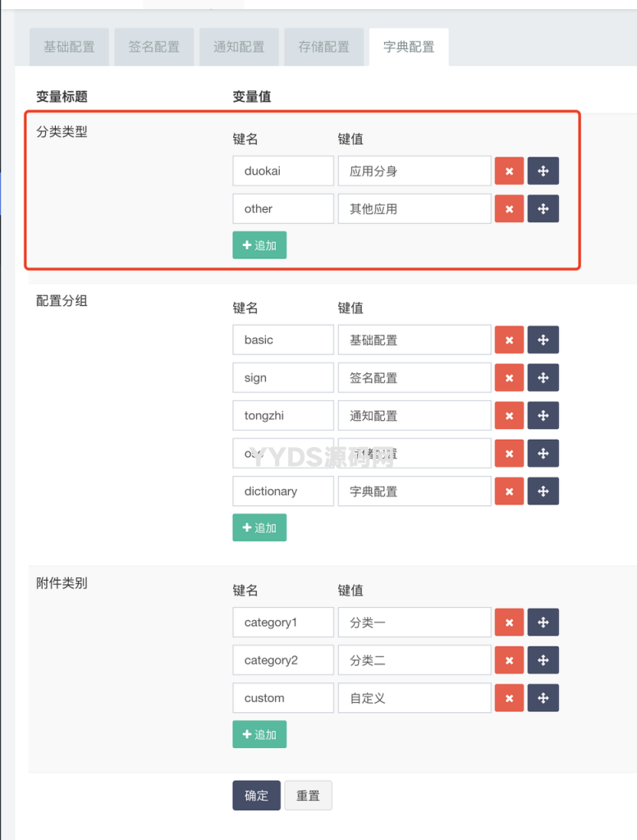Switch to the 基础配置 tab
Viewport: 637px width, 840px height.
point(69,47)
